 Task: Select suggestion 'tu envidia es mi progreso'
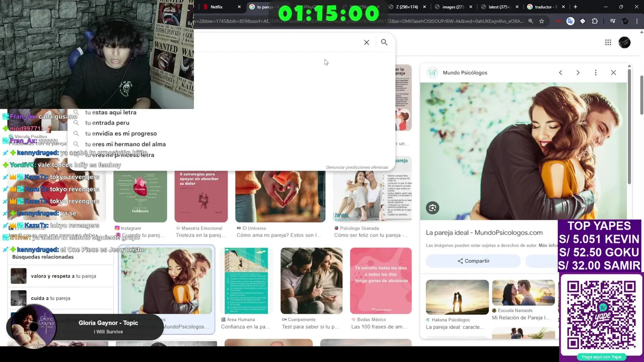point(121,133)
